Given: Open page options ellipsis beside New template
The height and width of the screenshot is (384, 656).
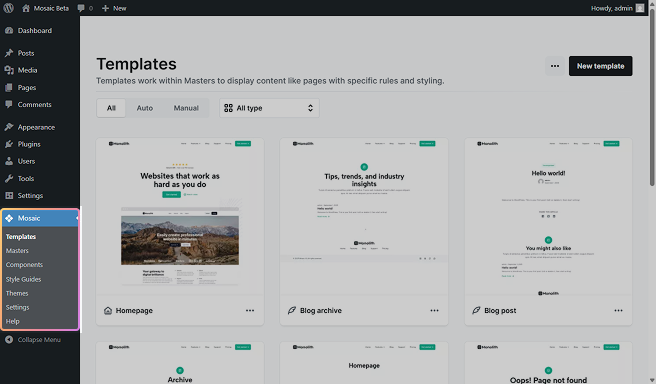Looking at the screenshot, I should point(555,66).
